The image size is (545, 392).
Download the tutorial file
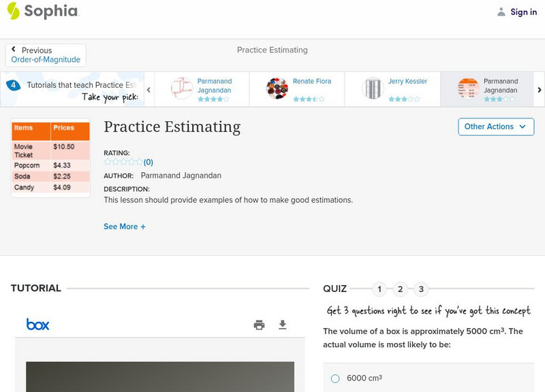pos(283,325)
